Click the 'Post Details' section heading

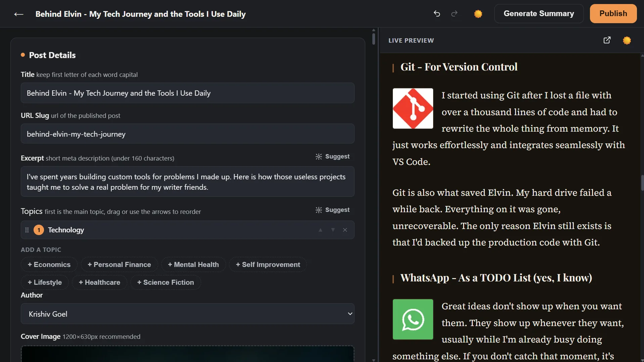pyautogui.click(x=52, y=55)
